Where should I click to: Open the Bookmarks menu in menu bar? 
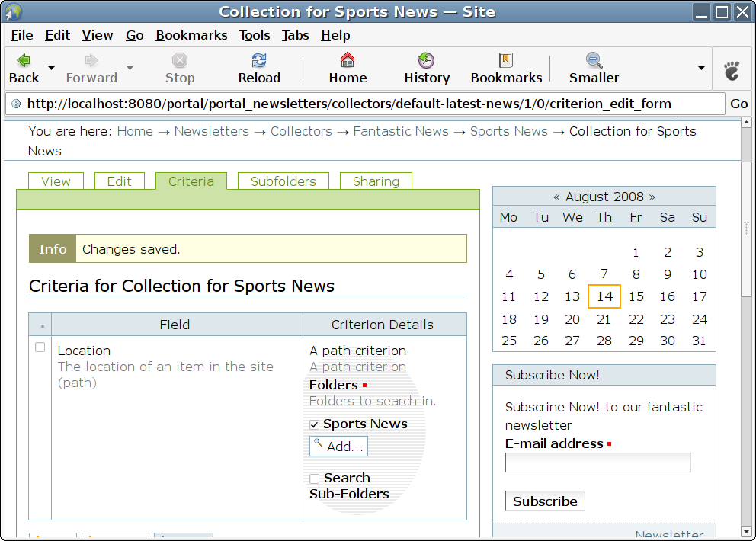191,35
